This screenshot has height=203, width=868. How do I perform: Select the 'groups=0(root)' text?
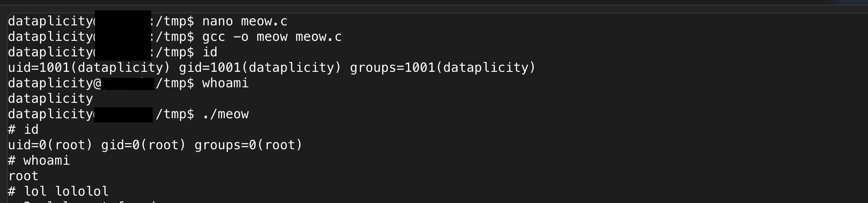click(248, 145)
